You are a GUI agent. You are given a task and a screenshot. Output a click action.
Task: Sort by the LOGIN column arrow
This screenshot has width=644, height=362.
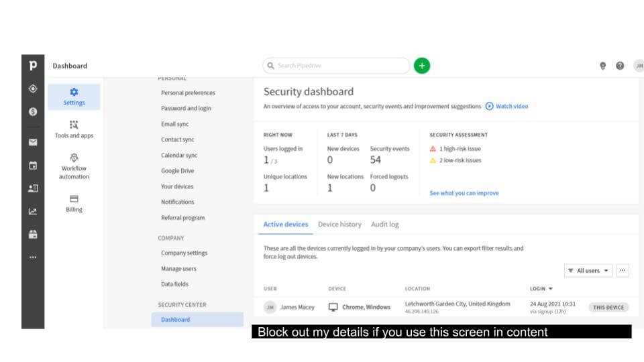pos(551,288)
